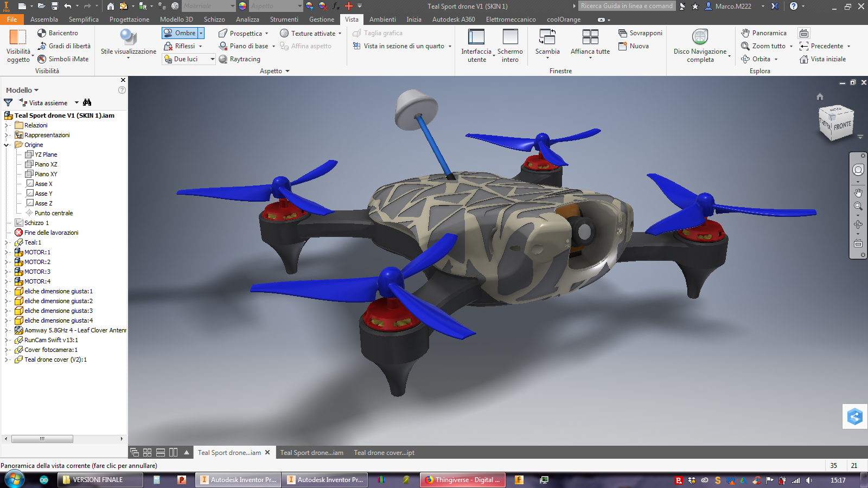
Task: Toggle Raytracing rendering
Action: pyautogui.click(x=239, y=59)
